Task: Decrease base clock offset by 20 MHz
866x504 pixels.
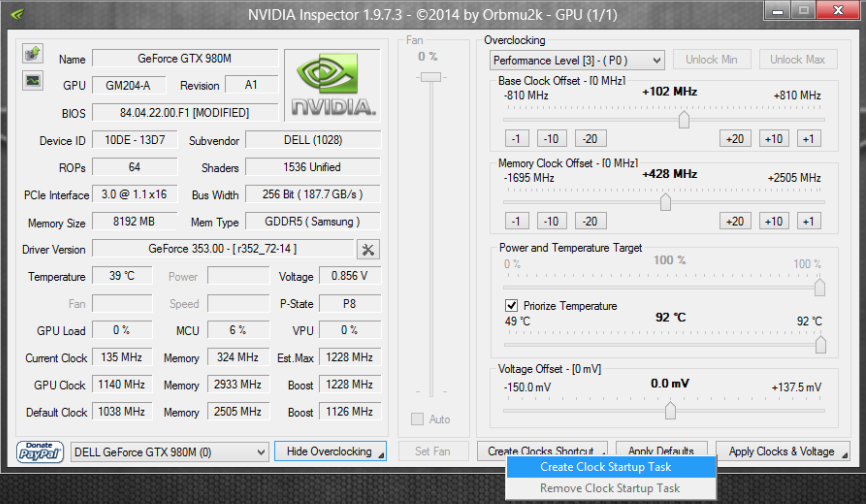Action: click(590, 139)
